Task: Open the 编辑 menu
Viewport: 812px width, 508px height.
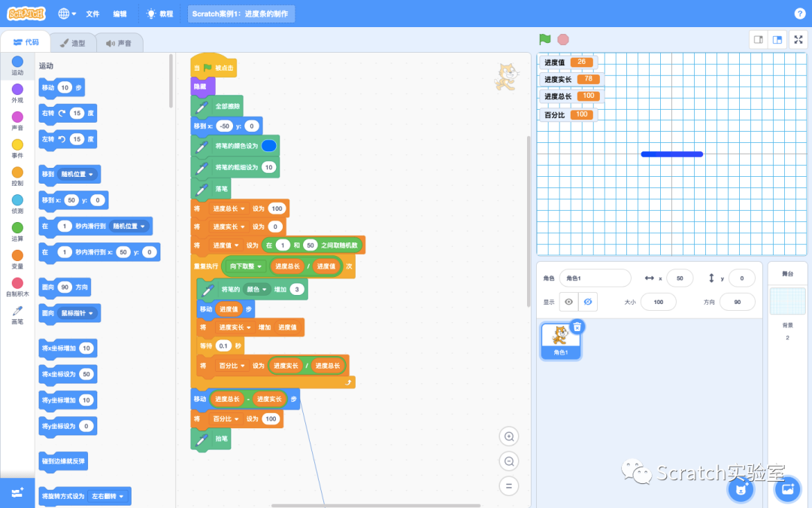Action: [120, 14]
